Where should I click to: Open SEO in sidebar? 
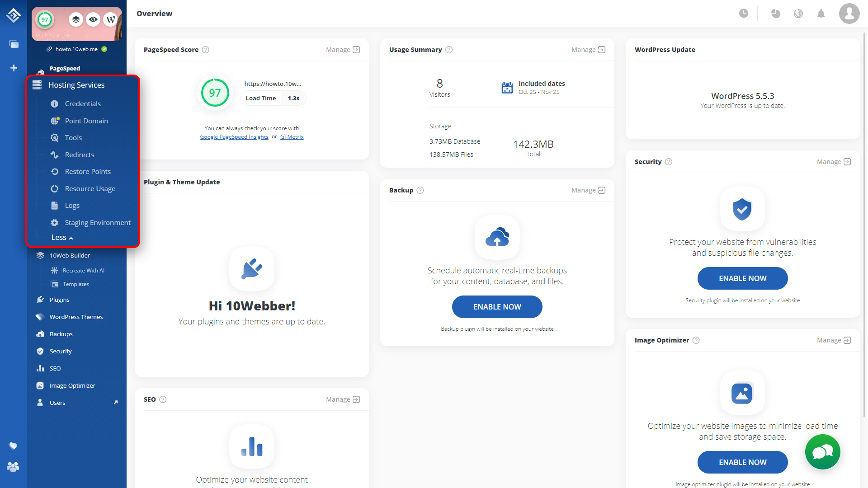[55, 369]
